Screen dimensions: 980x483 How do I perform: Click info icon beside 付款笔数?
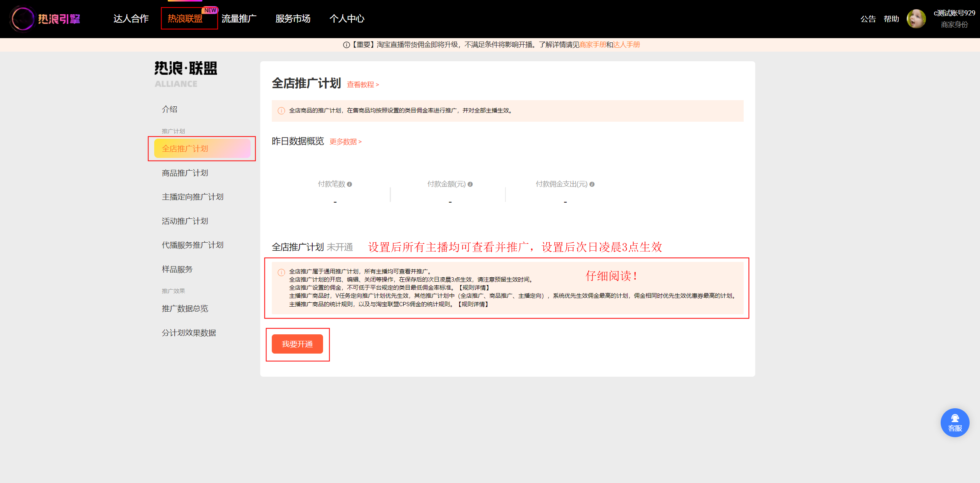coord(349,184)
